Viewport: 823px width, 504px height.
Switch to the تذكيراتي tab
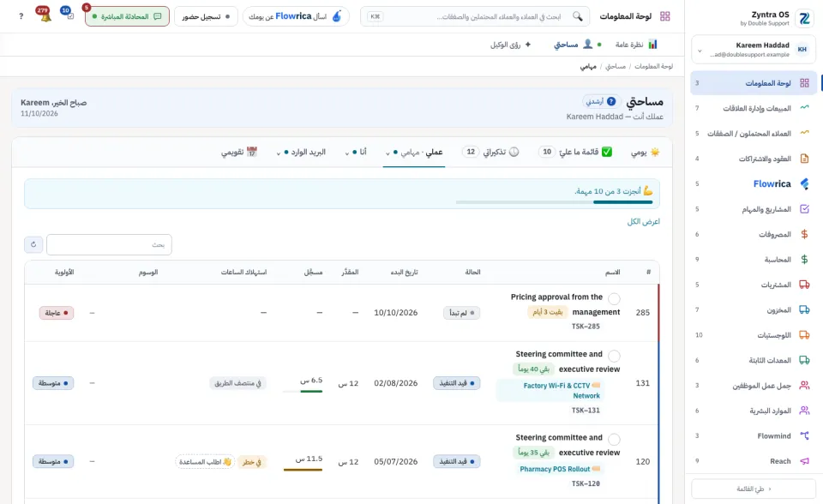490,152
